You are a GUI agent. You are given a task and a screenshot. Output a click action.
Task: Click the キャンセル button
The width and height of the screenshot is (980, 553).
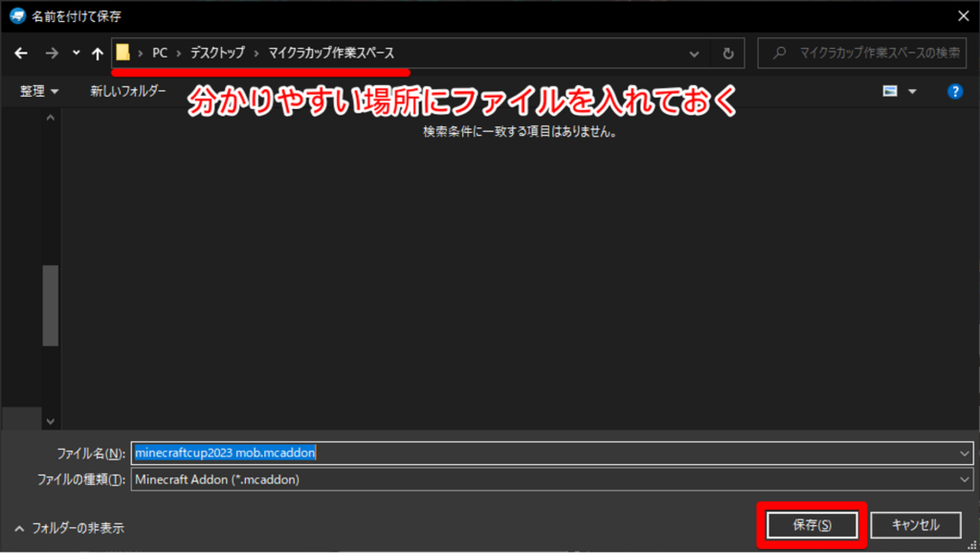[915, 525]
